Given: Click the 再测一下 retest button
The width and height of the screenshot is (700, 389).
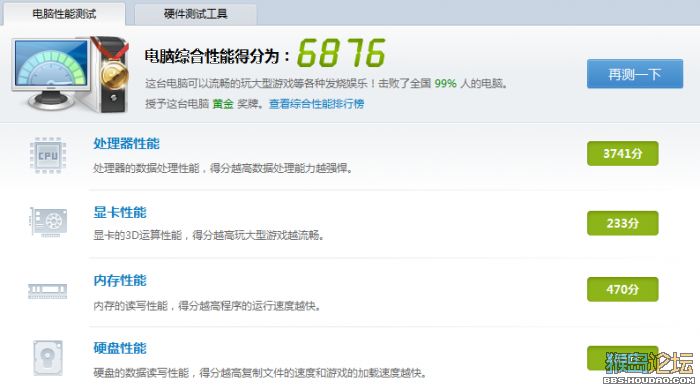Looking at the screenshot, I should coord(635,74).
